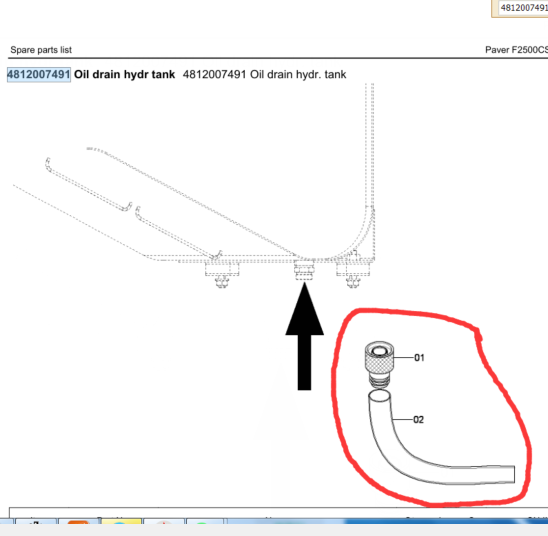Click the knurled drain coupling part
The height and width of the screenshot is (536, 548).
point(379,364)
